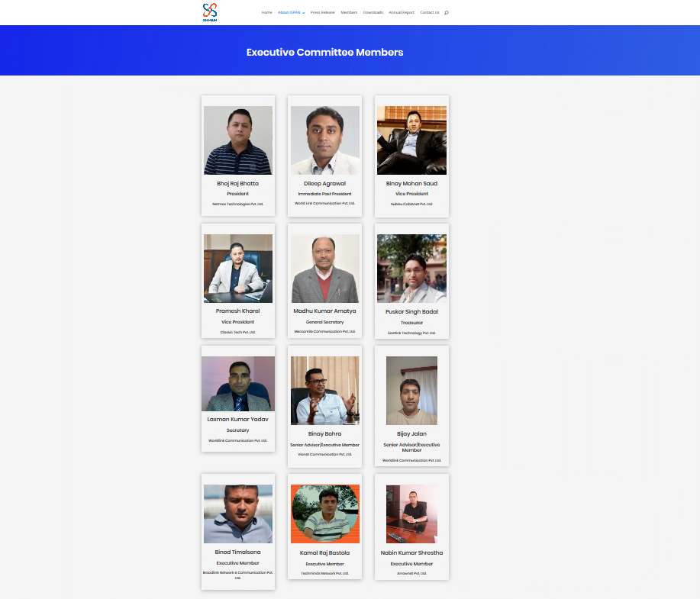The height and width of the screenshot is (599, 700).
Task: Click Kamal Raj Bastola's circular photo
Action: coord(324,514)
